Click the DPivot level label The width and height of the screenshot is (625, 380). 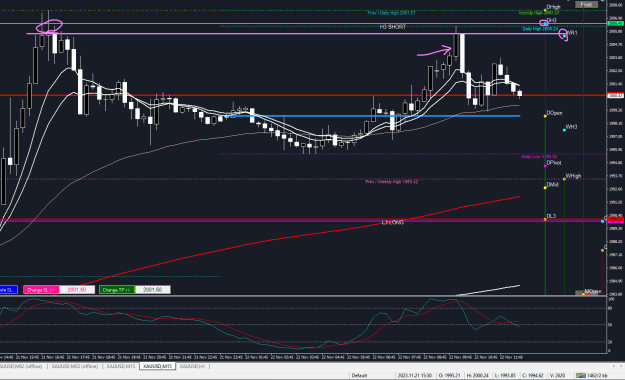pyautogui.click(x=554, y=163)
